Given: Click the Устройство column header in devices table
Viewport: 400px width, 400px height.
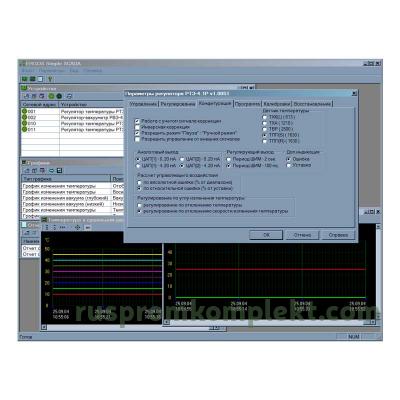Looking at the screenshot, I should (91, 105).
